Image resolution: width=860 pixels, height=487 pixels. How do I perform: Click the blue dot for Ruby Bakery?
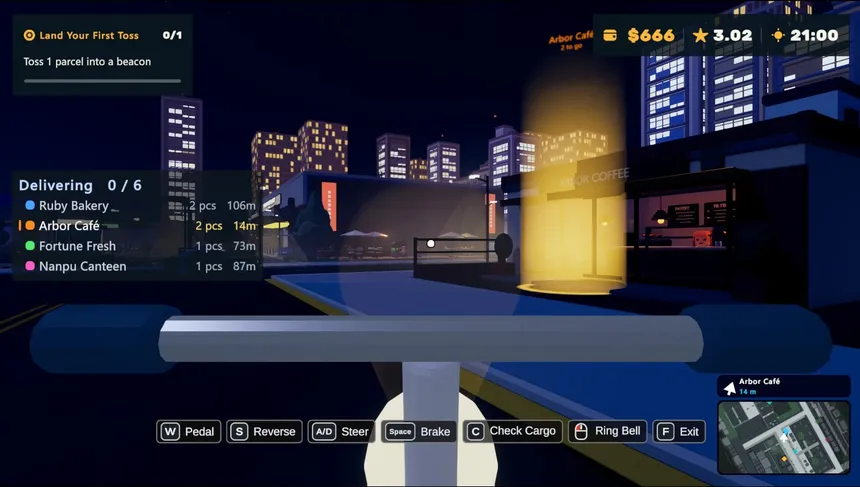click(x=30, y=205)
